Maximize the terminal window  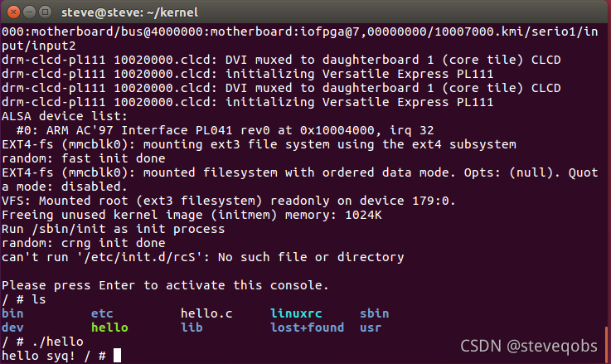click(46, 12)
